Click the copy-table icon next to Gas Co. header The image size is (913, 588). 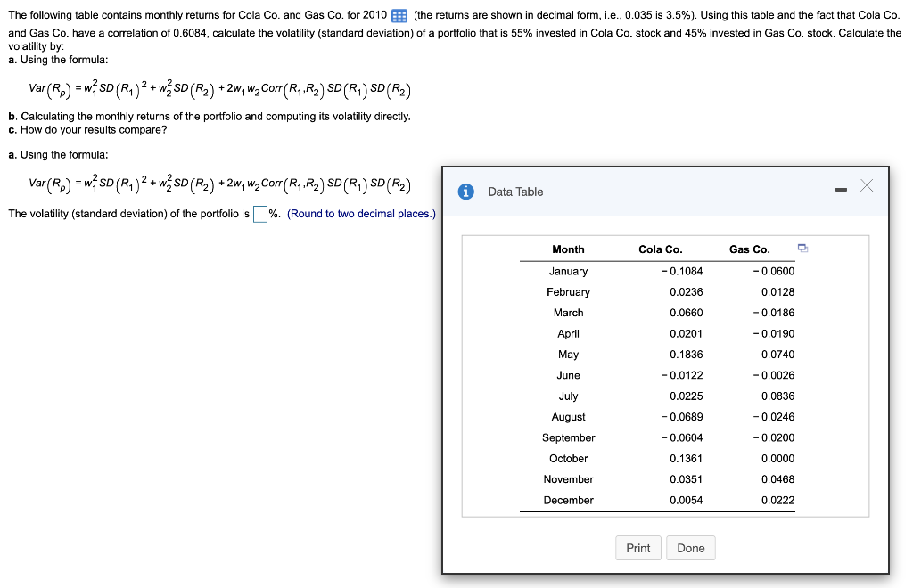tap(802, 249)
